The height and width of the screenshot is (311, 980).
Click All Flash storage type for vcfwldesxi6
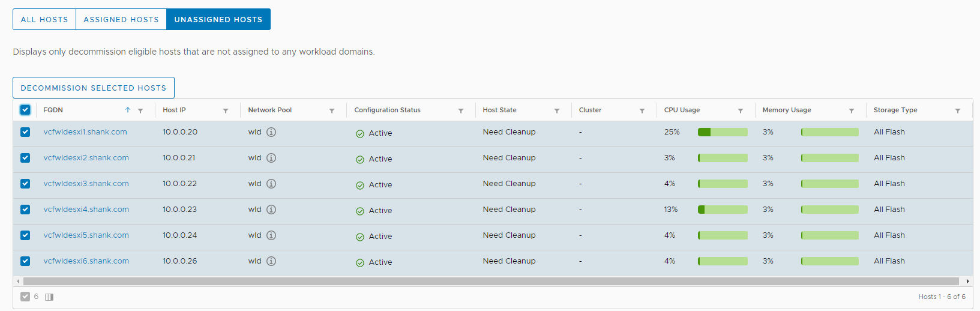click(889, 261)
